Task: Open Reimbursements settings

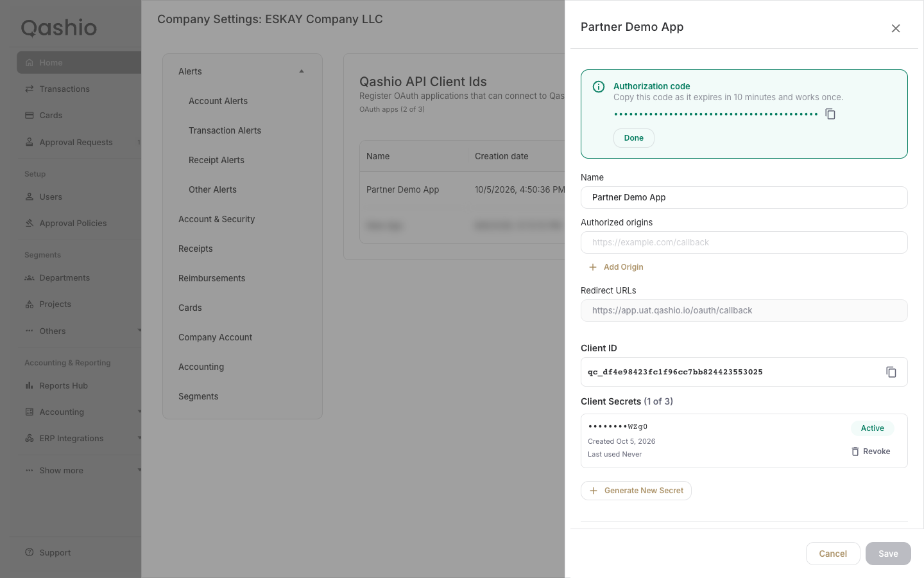Action: pos(212,278)
